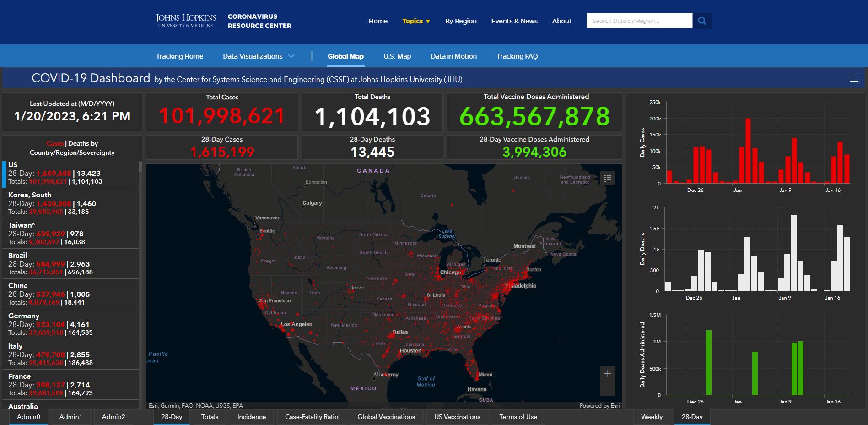Select Italy in the country list
Viewport: 868px width, 425px height.
pyautogui.click(x=70, y=354)
